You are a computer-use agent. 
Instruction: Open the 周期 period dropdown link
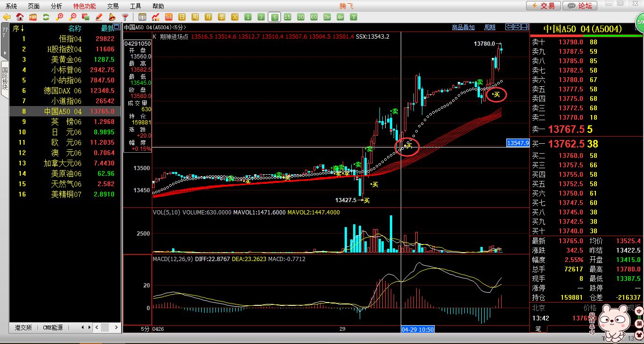[490, 27]
